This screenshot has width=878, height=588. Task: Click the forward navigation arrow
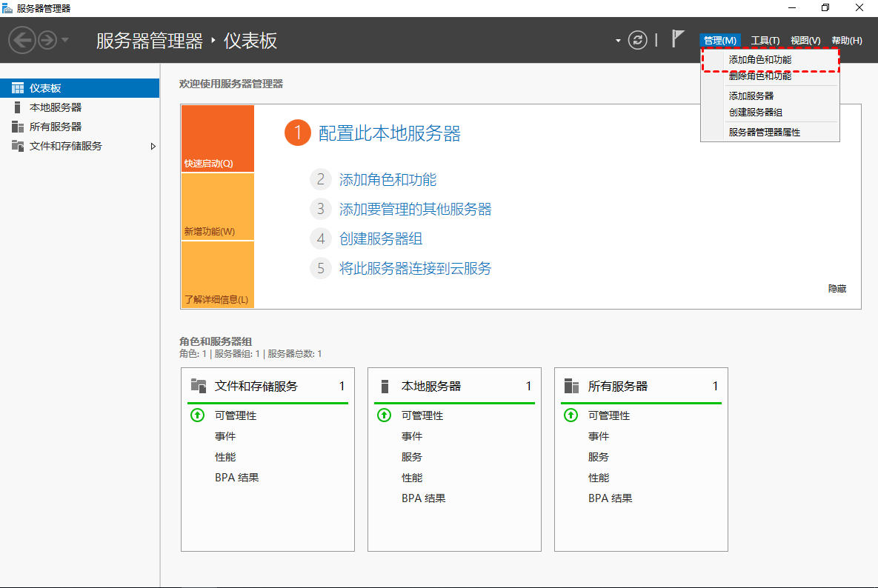pyautogui.click(x=47, y=40)
